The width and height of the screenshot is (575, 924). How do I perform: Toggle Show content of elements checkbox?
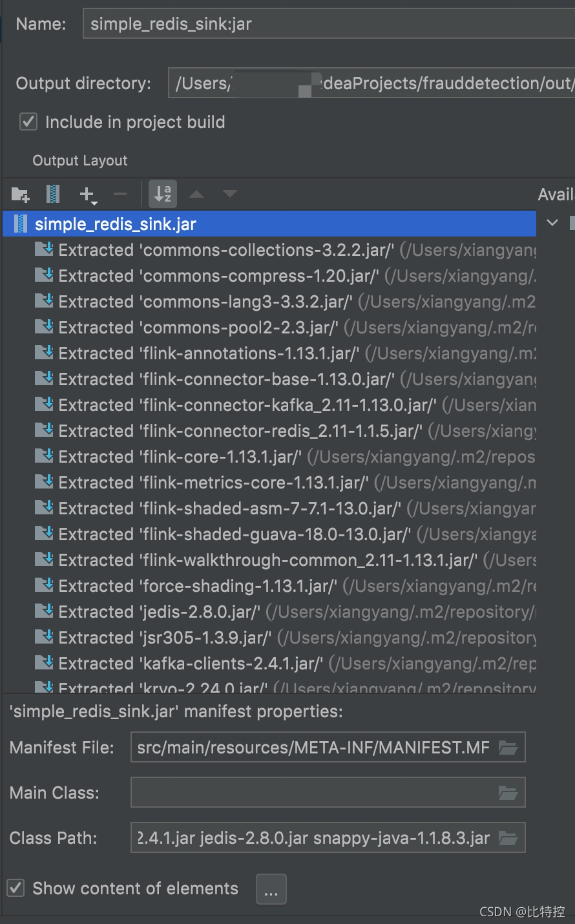coord(16,888)
